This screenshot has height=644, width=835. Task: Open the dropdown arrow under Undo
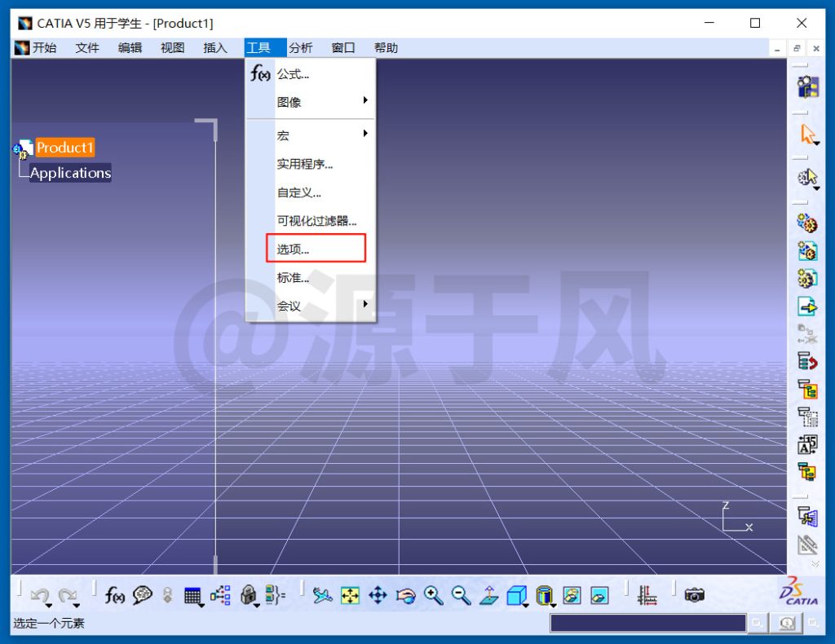48,606
